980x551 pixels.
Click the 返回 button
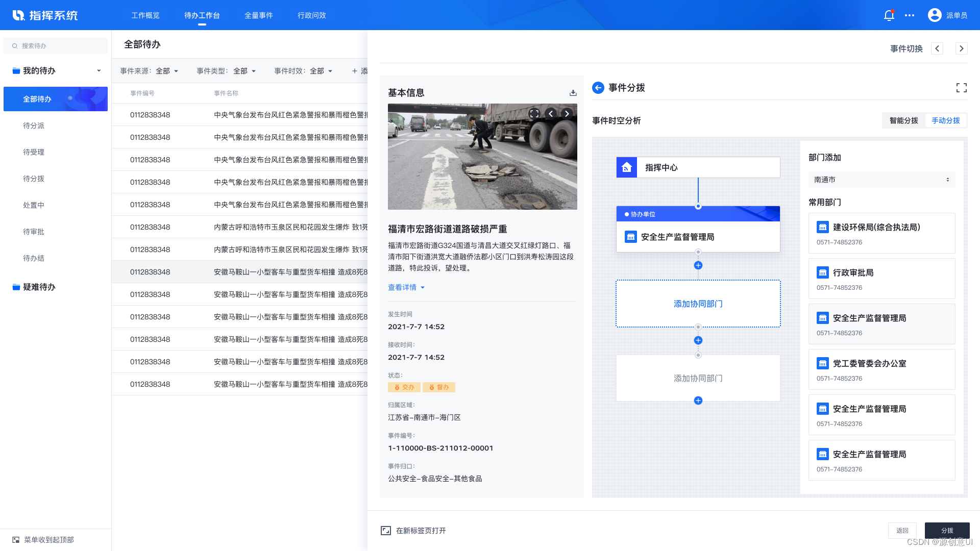[x=902, y=531]
